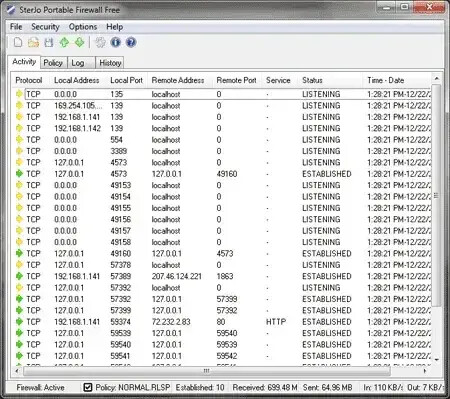Click green arrow icon on local port 59539 row
The height and width of the screenshot is (399, 450).
point(19,333)
